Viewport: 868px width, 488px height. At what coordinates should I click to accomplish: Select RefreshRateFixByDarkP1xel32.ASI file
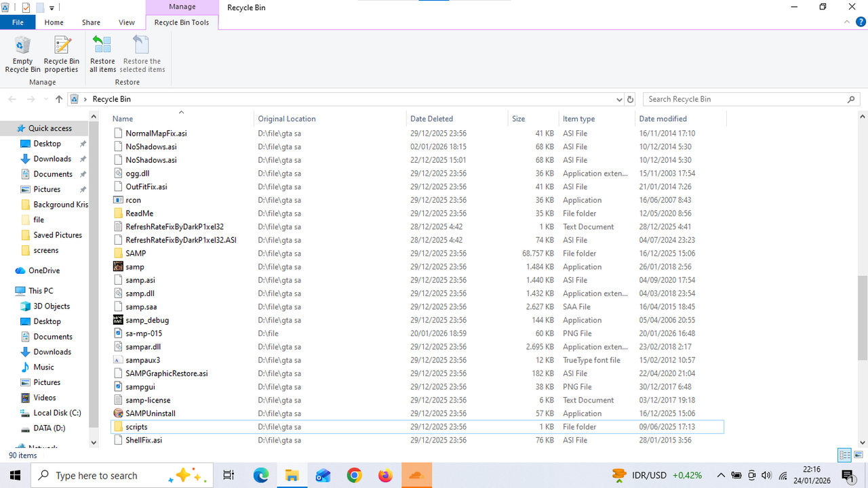pos(181,240)
